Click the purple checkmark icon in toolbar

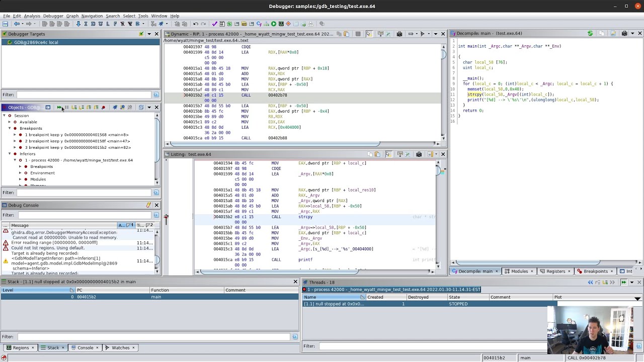(214, 24)
